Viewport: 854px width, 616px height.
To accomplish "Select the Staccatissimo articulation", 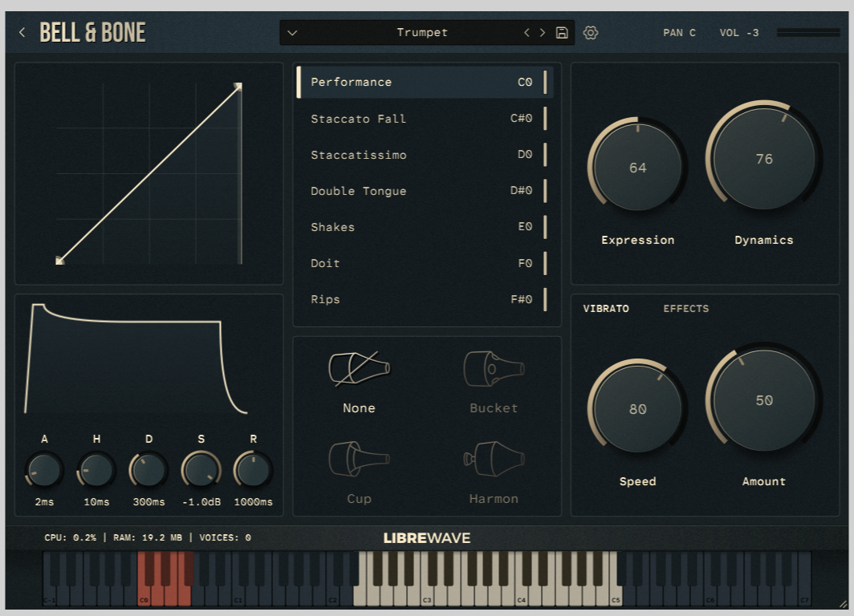I will tap(425, 155).
